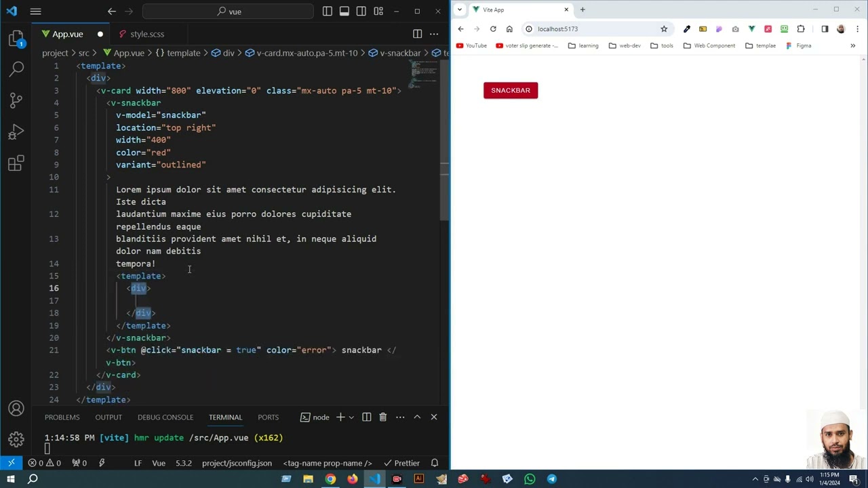Open Firefox from the taskbar
This screenshot has height=488, width=868.
coord(352,479)
